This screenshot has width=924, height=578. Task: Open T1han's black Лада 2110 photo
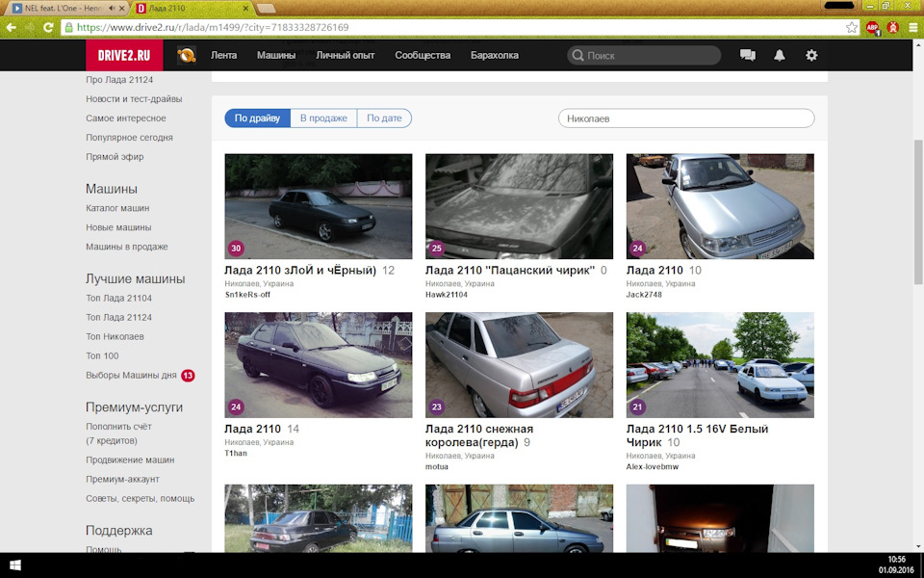(319, 365)
